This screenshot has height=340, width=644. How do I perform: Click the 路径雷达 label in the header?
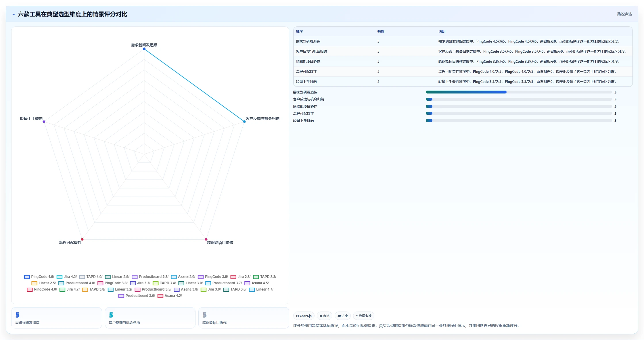click(624, 14)
